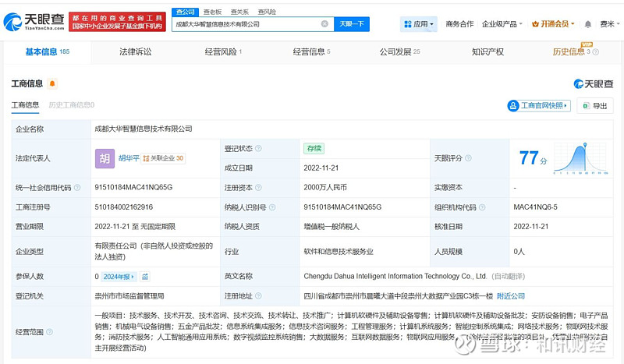The image size is (624, 364).
Task: Click the 胡 avatar of the legal representative
Action: coord(105,158)
